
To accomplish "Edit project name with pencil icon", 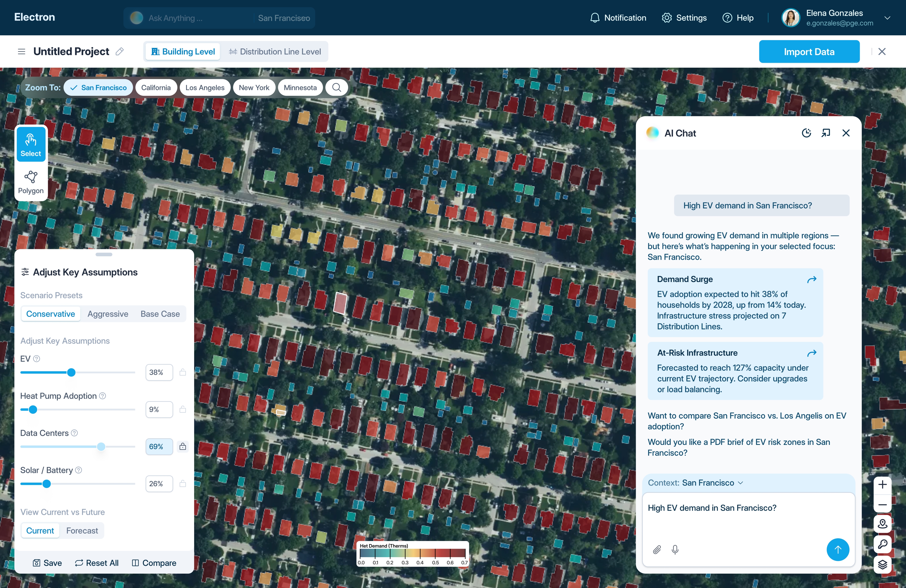I will 120,51.
